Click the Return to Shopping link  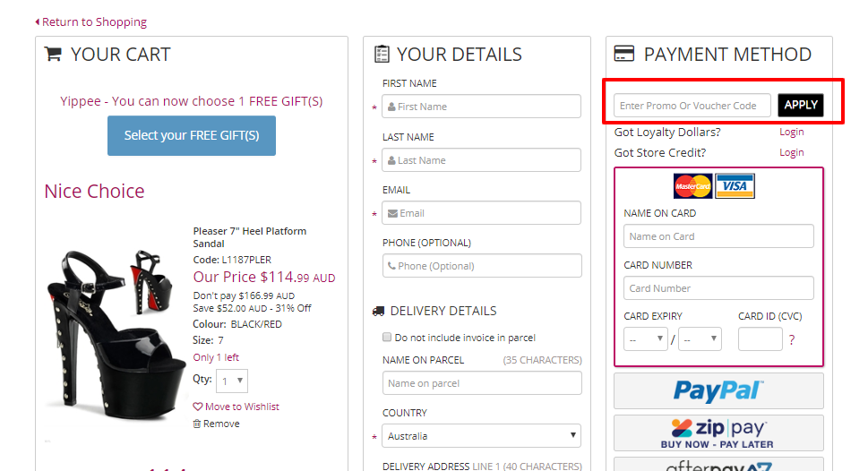[x=90, y=21]
